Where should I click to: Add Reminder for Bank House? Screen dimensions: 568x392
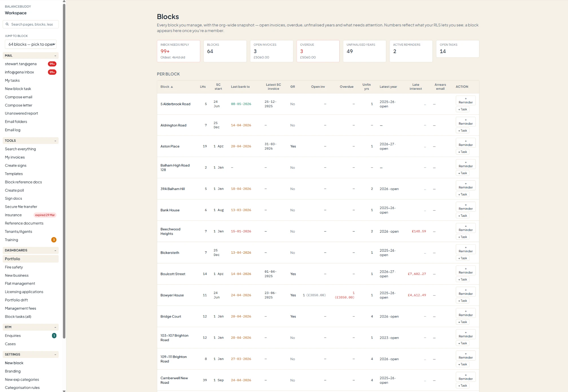click(x=465, y=207)
